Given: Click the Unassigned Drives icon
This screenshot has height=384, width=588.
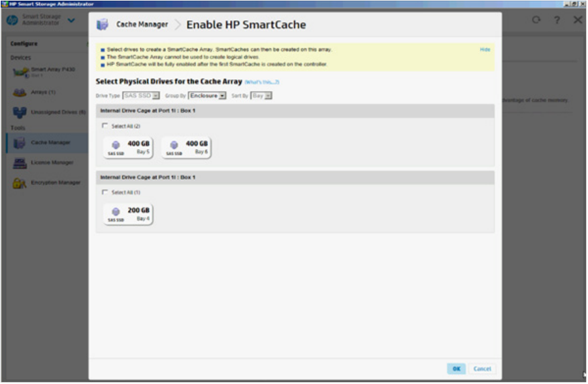Looking at the screenshot, I should tap(20, 113).
